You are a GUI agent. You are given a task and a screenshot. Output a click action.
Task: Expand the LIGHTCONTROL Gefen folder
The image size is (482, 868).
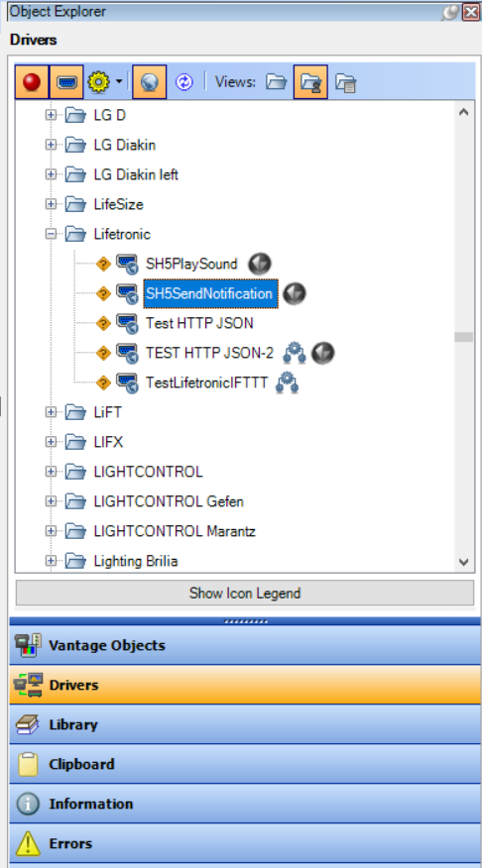(51, 501)
